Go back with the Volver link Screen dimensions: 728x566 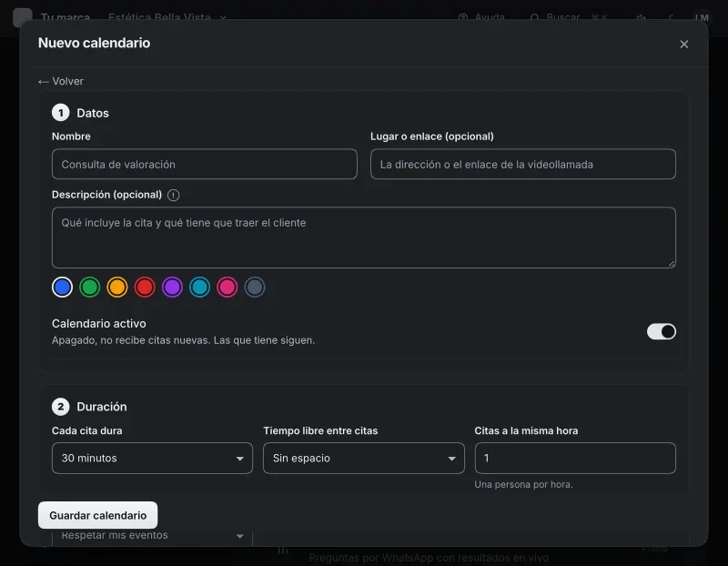[x=61, y=81]
